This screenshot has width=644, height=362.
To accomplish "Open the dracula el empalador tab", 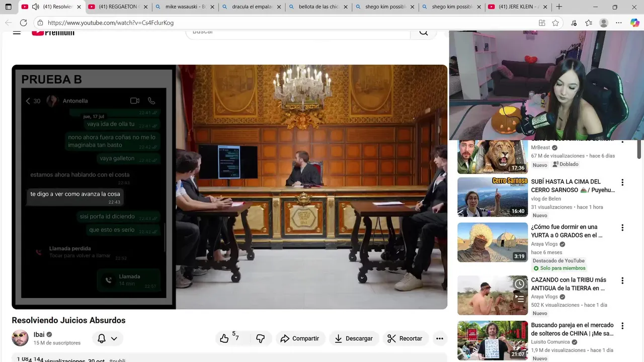I will 251,7.
